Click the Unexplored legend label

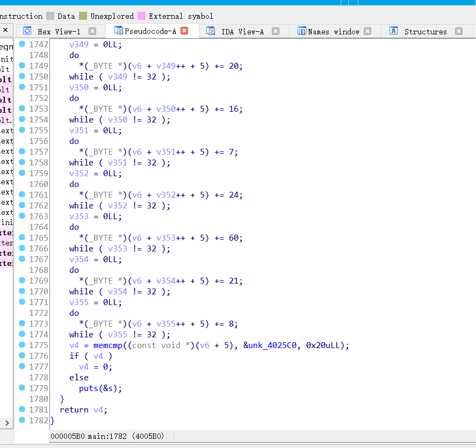[x=112, y=16]
